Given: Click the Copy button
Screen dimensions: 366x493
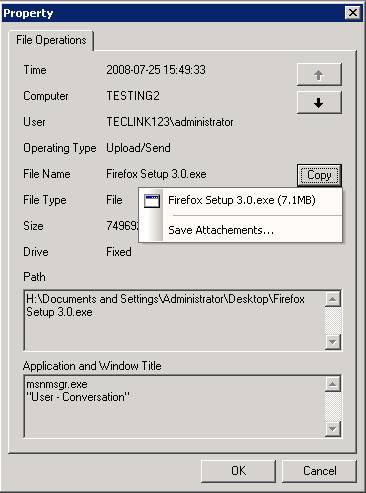Looking at the screenshot, I should pyautogui.click(x=319, y=175).
